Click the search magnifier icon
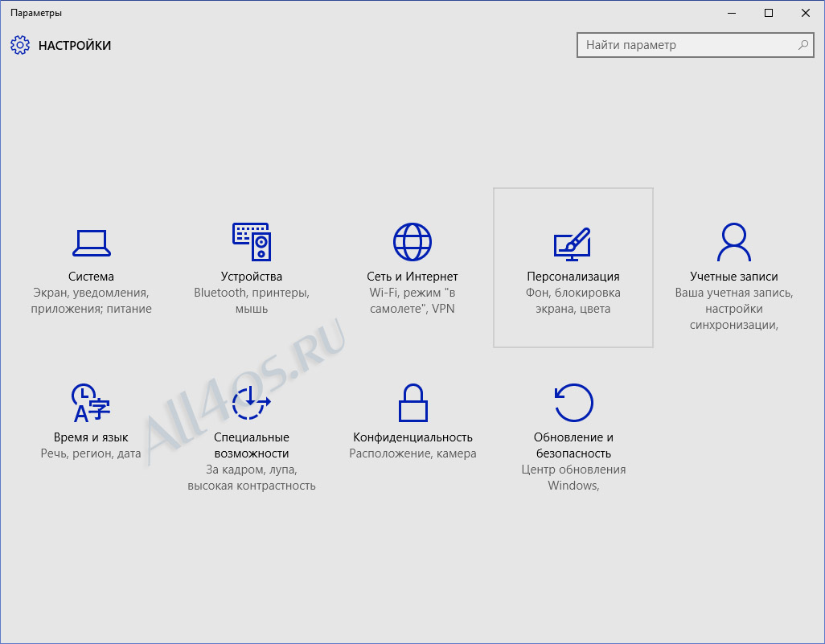The width and height of the screenshot is (825, 644). coord(803,45)
